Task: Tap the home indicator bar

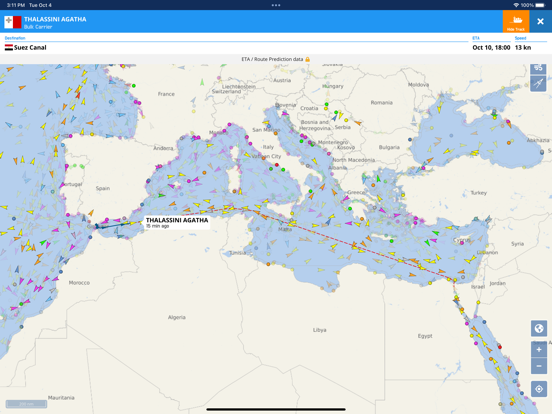Action: tap(276, 409)
